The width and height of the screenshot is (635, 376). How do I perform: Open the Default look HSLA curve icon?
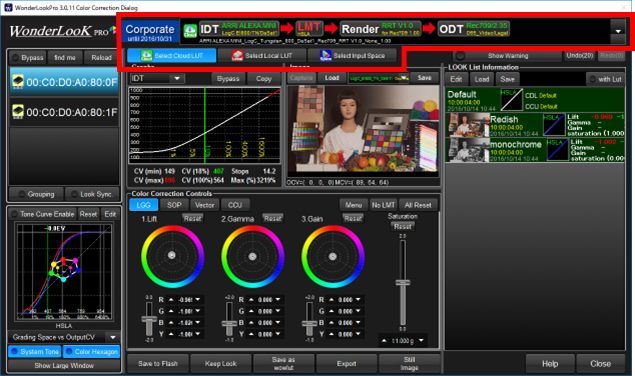pos(511,100)
